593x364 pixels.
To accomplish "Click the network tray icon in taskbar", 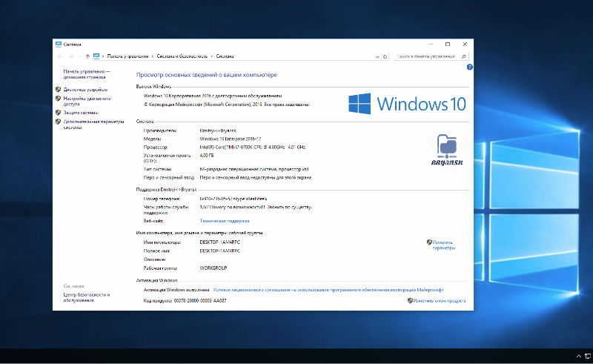I will 588,356.
